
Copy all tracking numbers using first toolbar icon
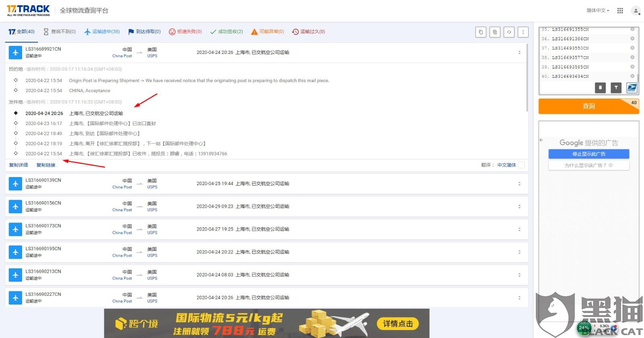coord(481,32)
